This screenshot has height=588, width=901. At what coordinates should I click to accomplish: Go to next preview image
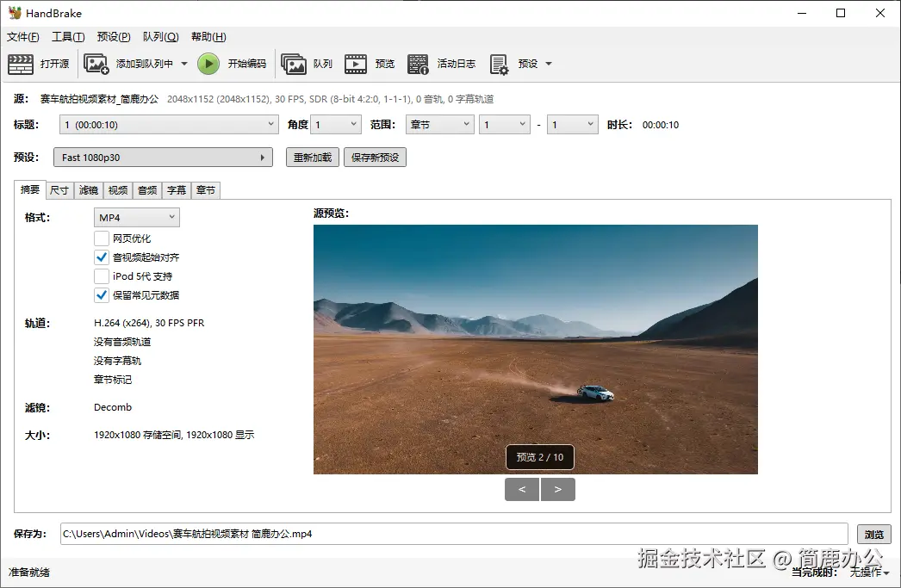(x=558, y=489)
